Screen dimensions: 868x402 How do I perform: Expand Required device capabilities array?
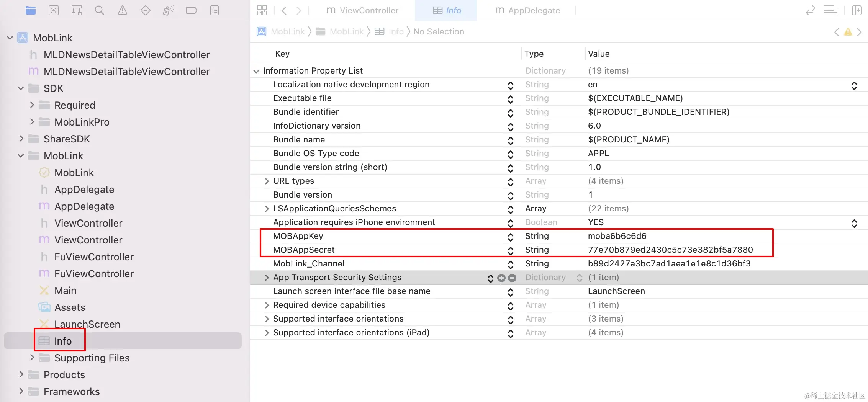(267, 305)
